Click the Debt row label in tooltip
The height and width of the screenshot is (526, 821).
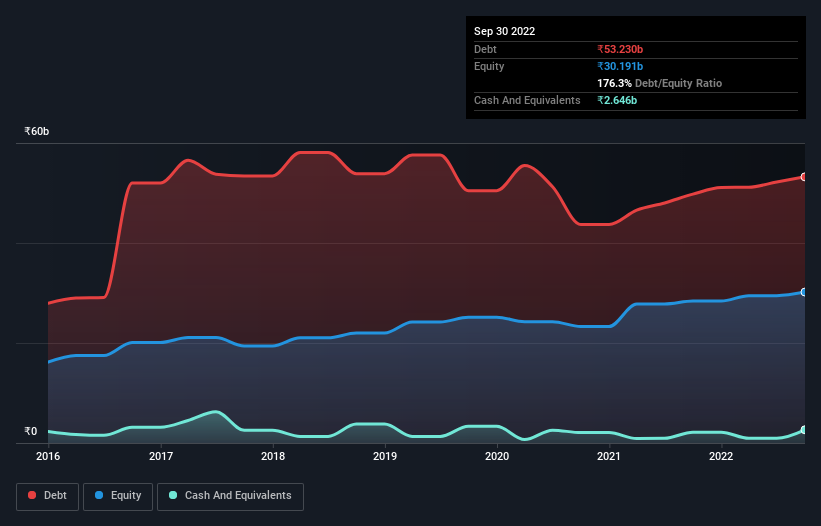coord(485,49)
